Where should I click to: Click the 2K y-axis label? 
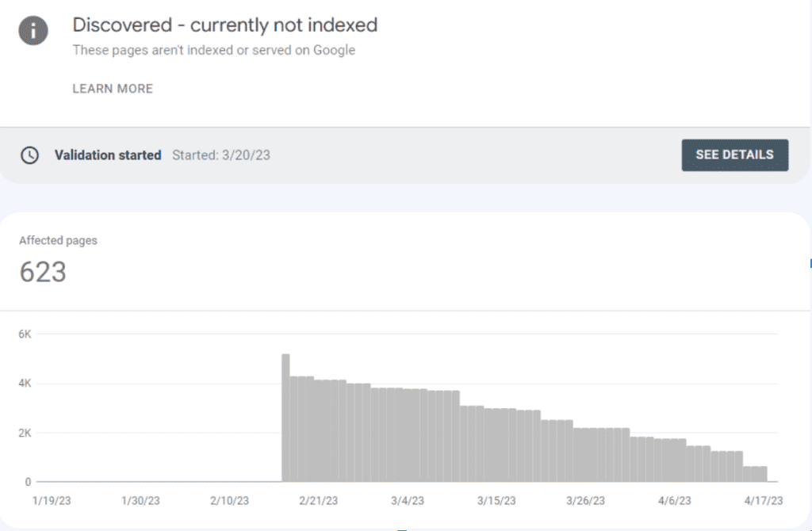[25, 433]
